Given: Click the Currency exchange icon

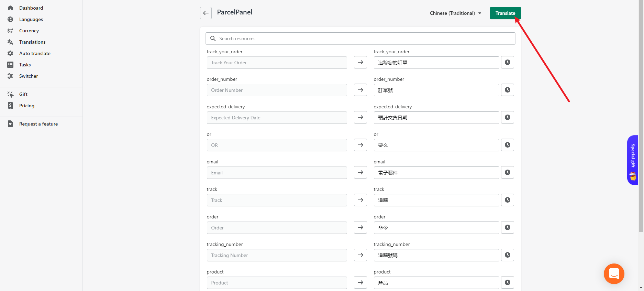Looking at the screenshot, I should click(x=10, y=31).
